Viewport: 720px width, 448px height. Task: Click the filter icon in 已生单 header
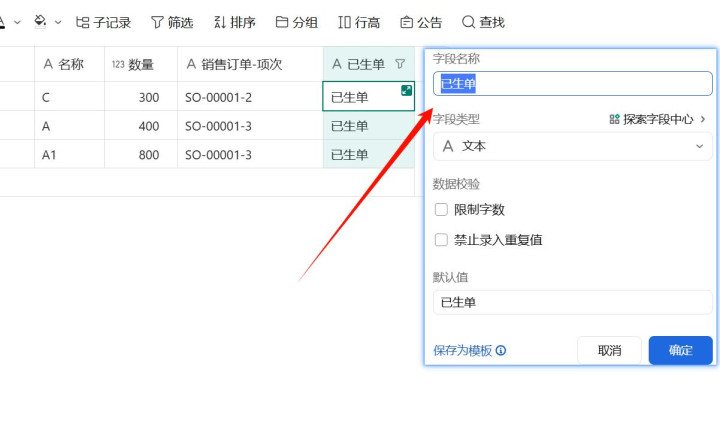click(400, 64)
